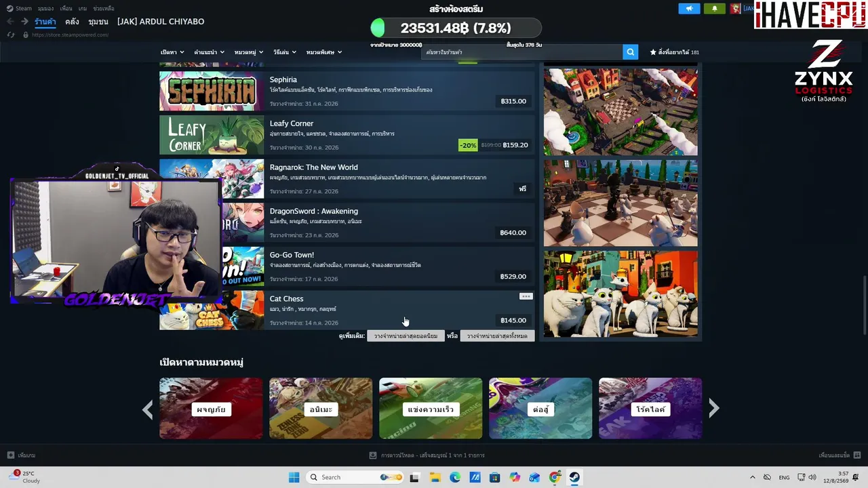This screenshot has width=868, height=488.
Task: Open DragonSword : Awakening listing
Action: [347, 222]
